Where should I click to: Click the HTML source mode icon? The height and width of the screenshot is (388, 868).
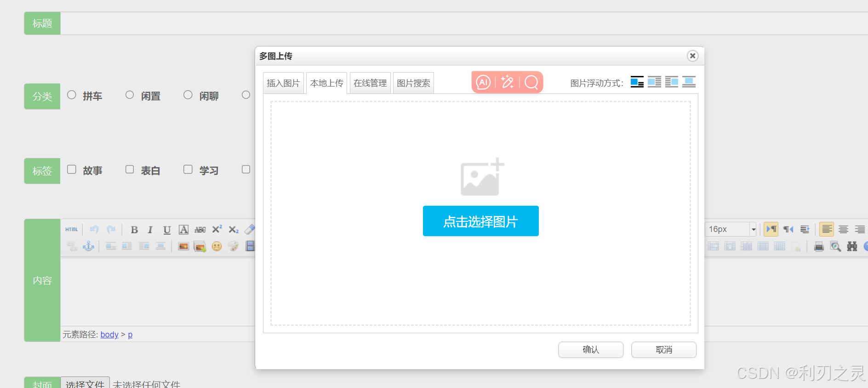point(72,229)
